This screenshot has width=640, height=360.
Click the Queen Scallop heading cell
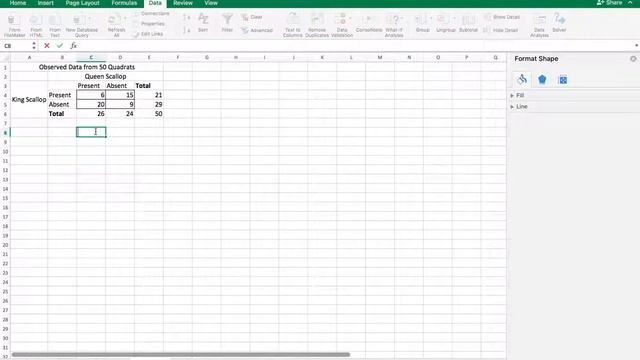(x=105, y=76)
